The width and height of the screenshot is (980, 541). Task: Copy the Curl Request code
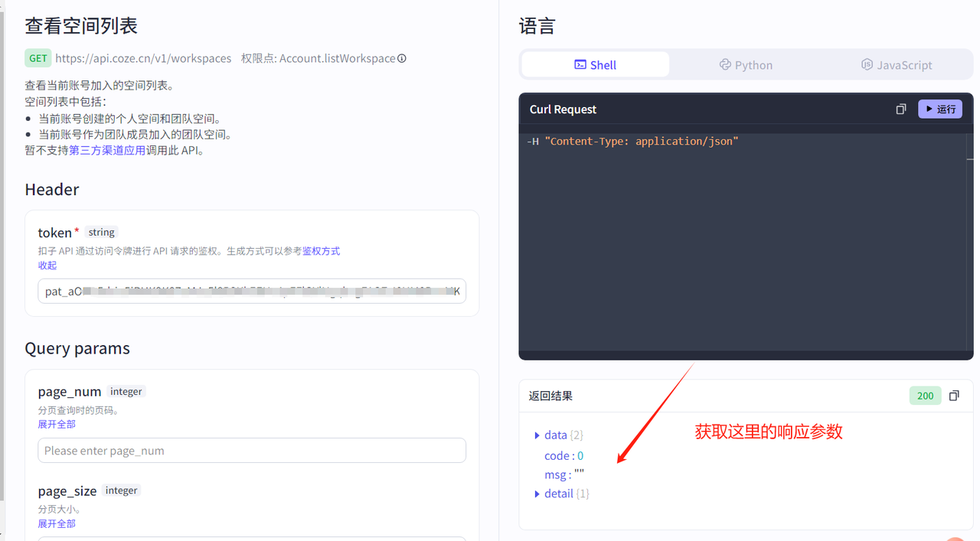pos(901,109)
